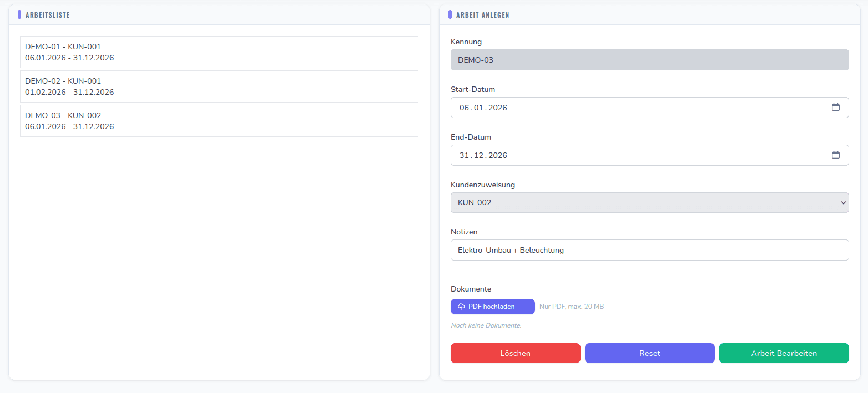The height and width of the screenshot is (393, 868).
Task: Open the Kundenzuweisung dropdown
Action: (649, 202)
